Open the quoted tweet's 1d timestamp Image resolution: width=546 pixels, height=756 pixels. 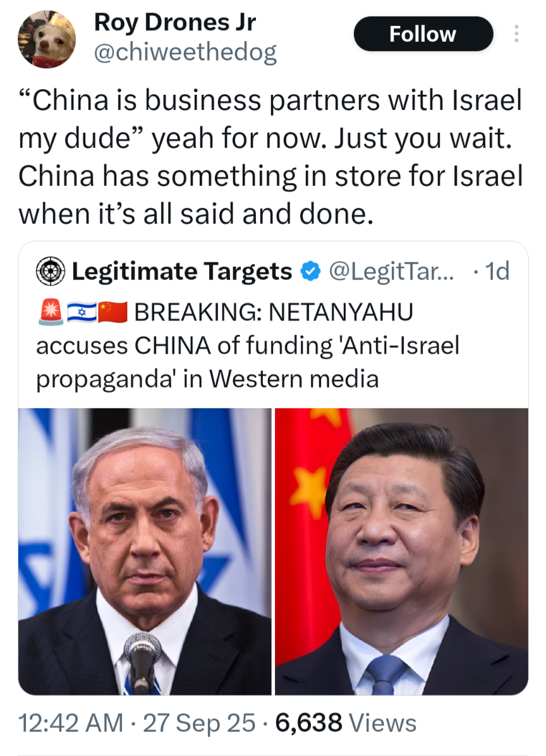tap(497, 271)
